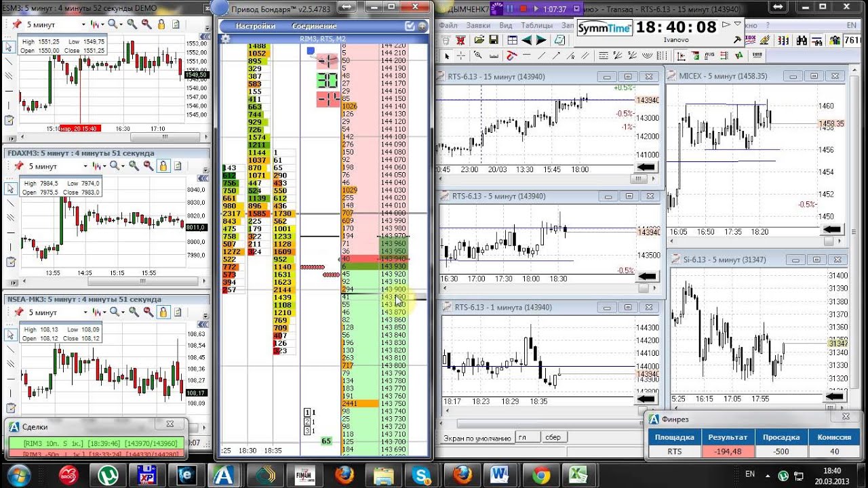Screen dimensions: 868x488
Task: Zoom in on the NSEA-MK3 chart
Action: point(134,312)
